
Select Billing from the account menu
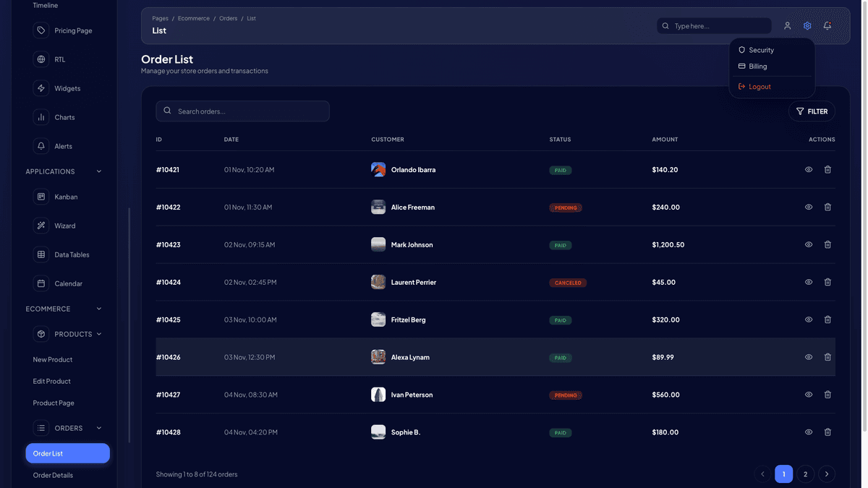point(754,66)
